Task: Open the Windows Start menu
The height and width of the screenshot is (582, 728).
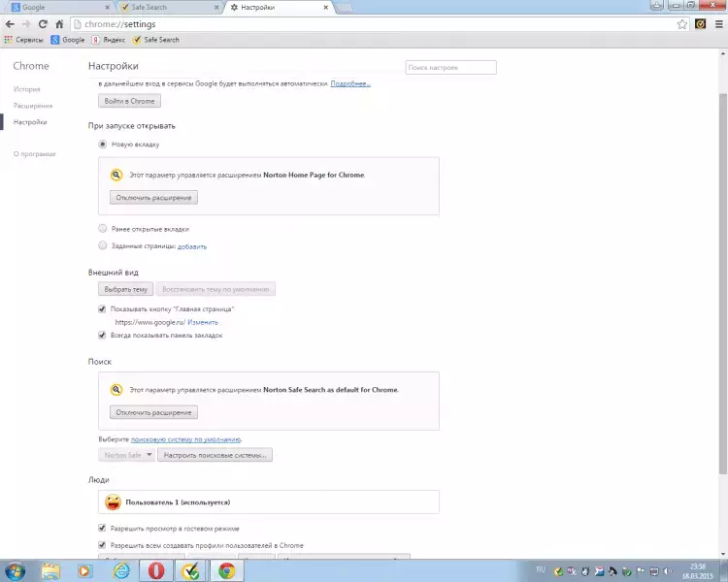Action: 15,570
